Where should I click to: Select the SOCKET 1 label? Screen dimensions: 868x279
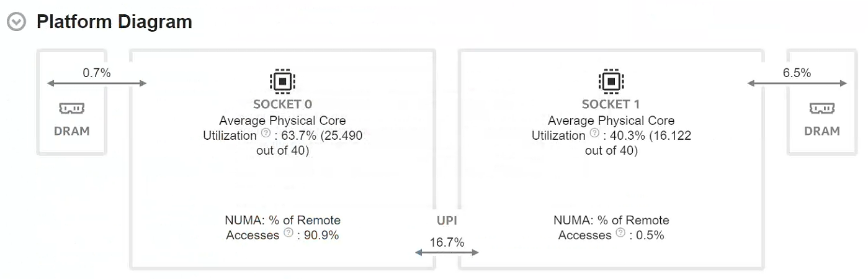coord(611,104)
